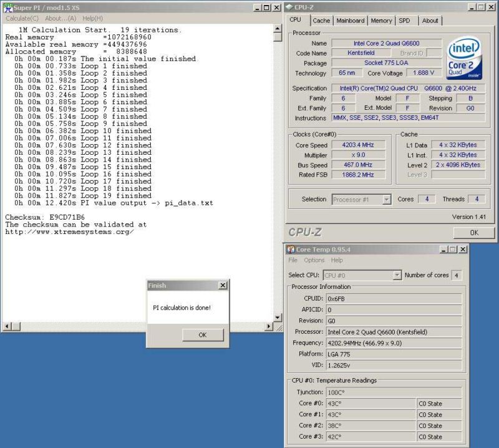
Task: Switch to the Mainboard tab in CPU-Z
Action: (351, 21)
